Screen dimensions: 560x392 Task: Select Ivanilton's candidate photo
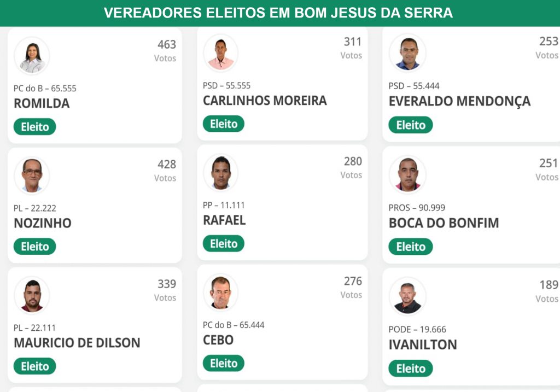407,297
